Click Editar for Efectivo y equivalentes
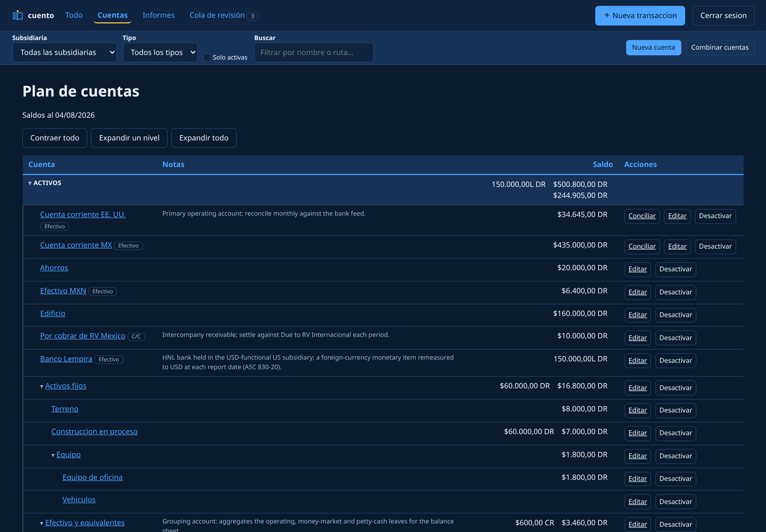This screenshot has height=532, width=766. click(x=637, y=525)
